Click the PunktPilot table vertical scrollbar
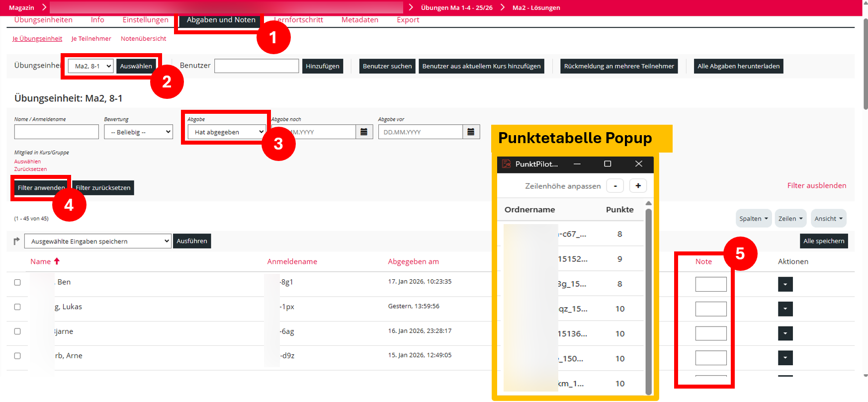The image size is (868, 402). click(648, 301)
